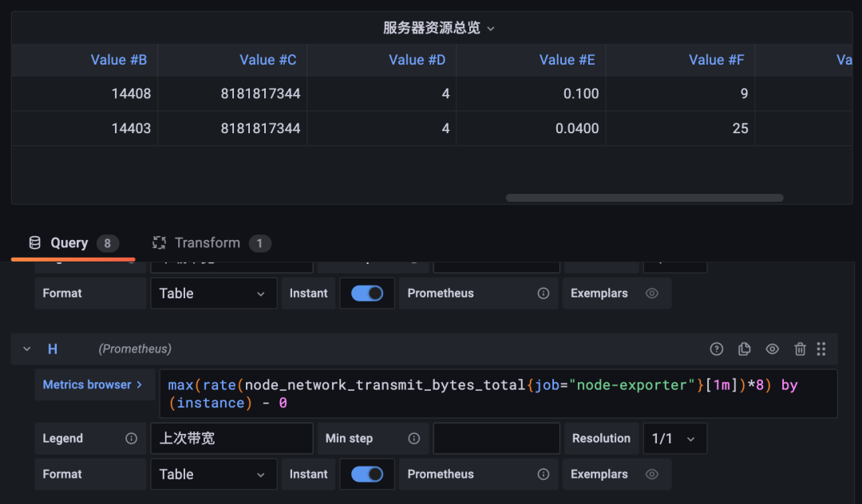862x504 pixels.
Task: Select the Query tab
Action: pos(73,243)
